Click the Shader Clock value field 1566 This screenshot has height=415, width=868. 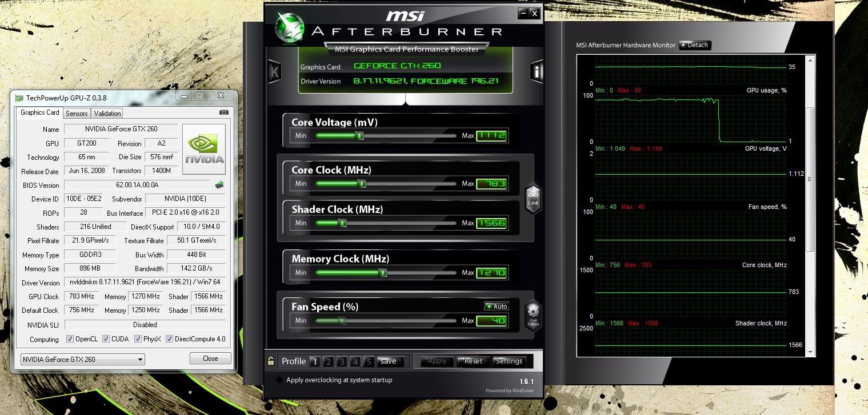pyautogui.click(x=491, y=223)
